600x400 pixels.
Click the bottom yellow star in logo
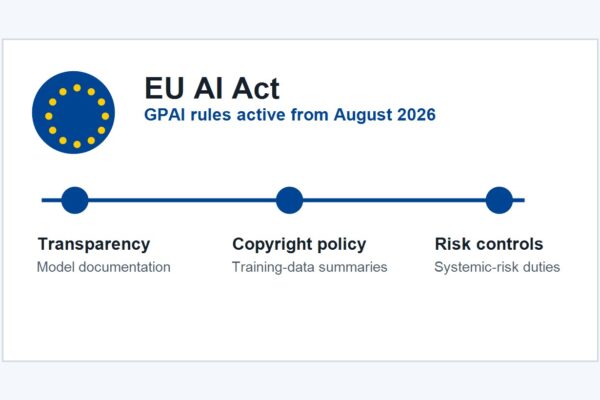77,144
